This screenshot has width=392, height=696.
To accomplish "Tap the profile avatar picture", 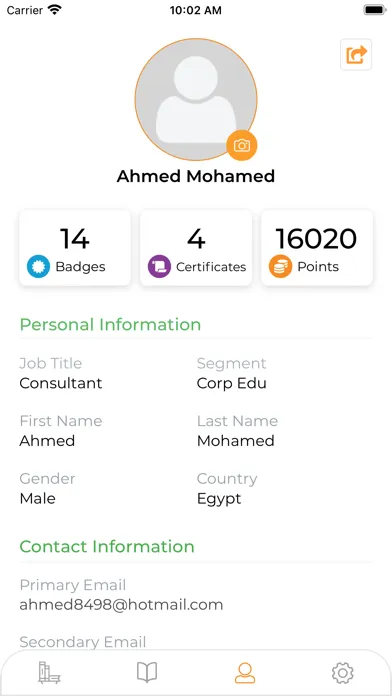I will coord(196,99).
